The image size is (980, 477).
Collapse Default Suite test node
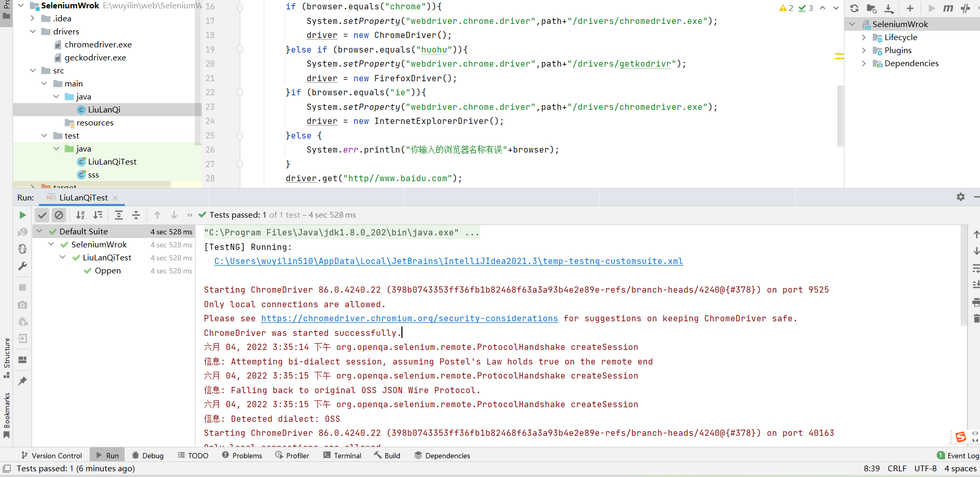click(39, 231)
